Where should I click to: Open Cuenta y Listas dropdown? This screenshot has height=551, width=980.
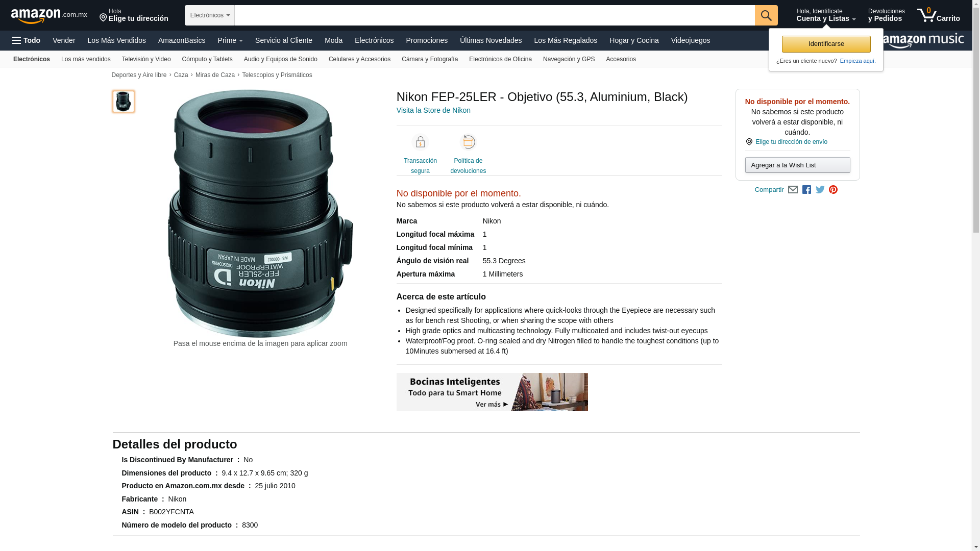click(x=825, y=15)
